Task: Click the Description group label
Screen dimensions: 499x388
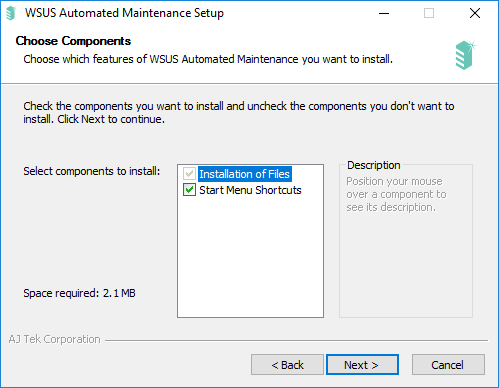Action: click(374, 165)
